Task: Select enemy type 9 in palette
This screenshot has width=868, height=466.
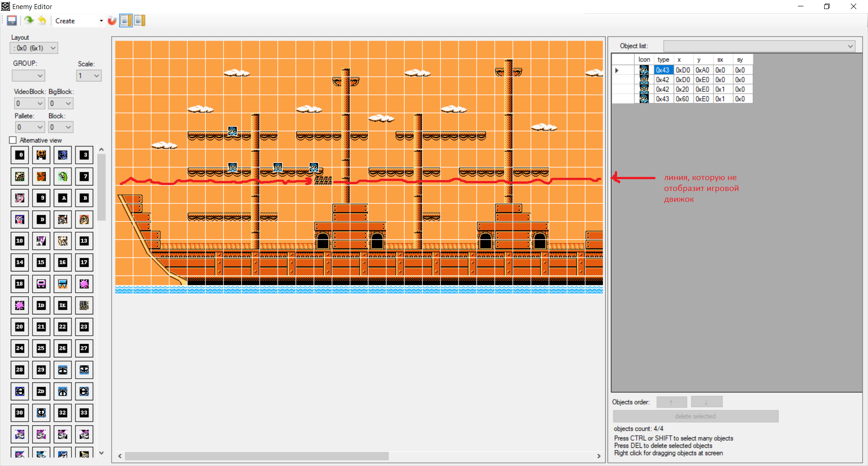Action: (41, 198)
